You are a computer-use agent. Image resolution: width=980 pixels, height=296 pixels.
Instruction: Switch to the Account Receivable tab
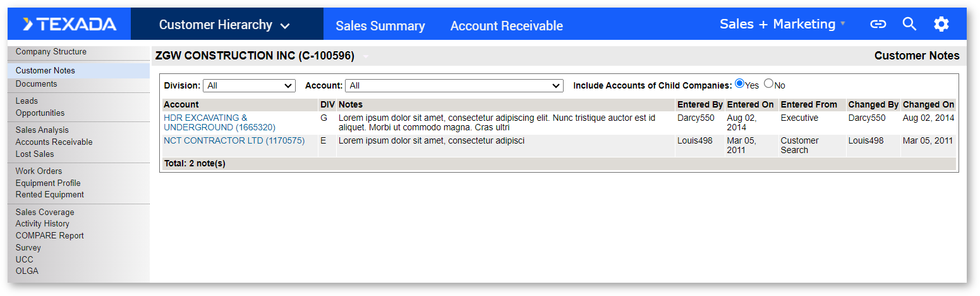click(507, 26)
